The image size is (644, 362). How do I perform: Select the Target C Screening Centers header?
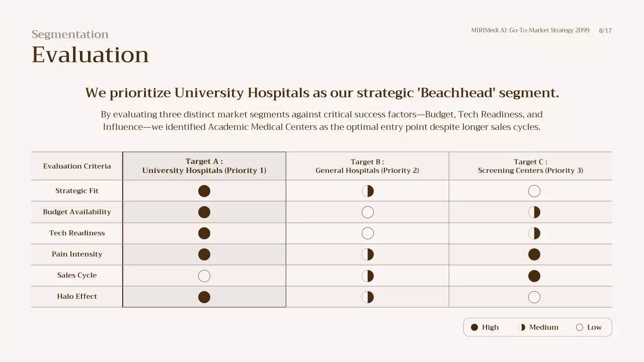tap(530, 166)
